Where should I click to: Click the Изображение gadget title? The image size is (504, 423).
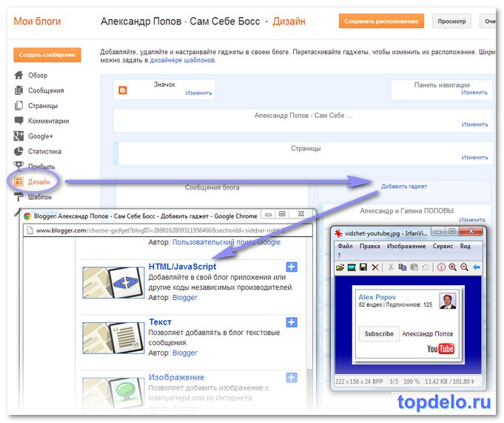tap(176, 377)
